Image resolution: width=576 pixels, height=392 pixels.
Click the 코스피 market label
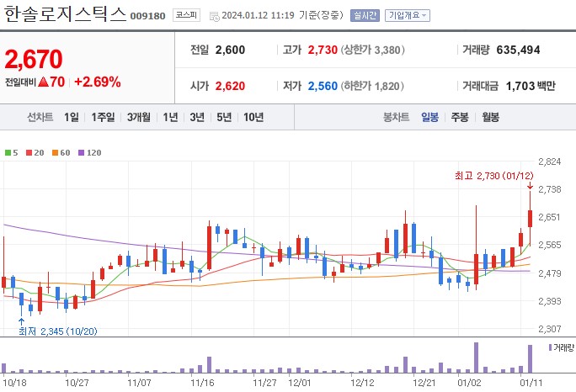(186, 15)
